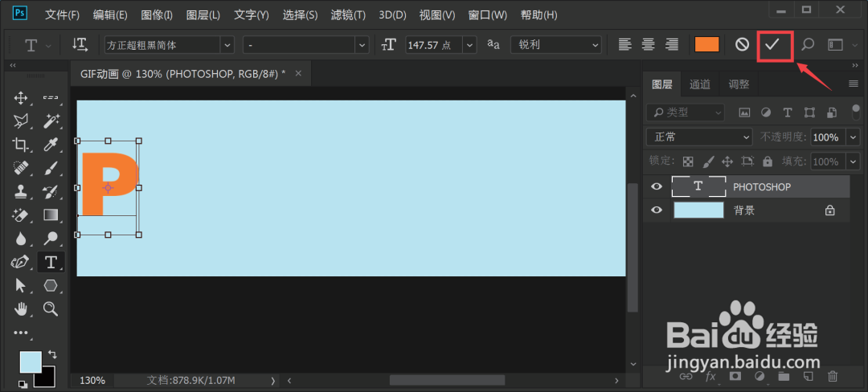Switch to the 通道 tab
Screen dimensions: 868x392
pos(700,84)
